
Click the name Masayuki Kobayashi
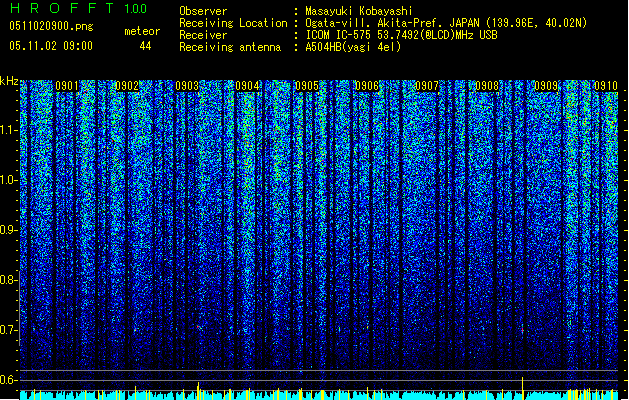[x=359, y=11]
